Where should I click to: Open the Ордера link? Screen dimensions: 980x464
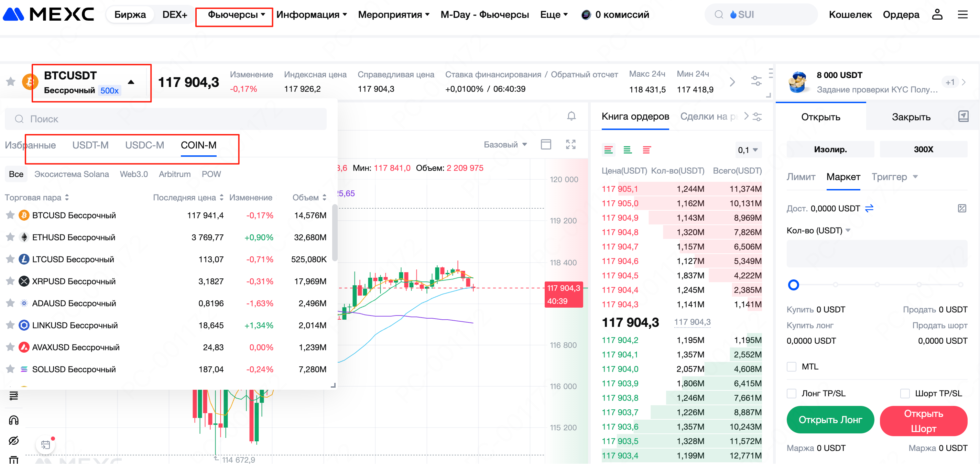click(901, 14)
